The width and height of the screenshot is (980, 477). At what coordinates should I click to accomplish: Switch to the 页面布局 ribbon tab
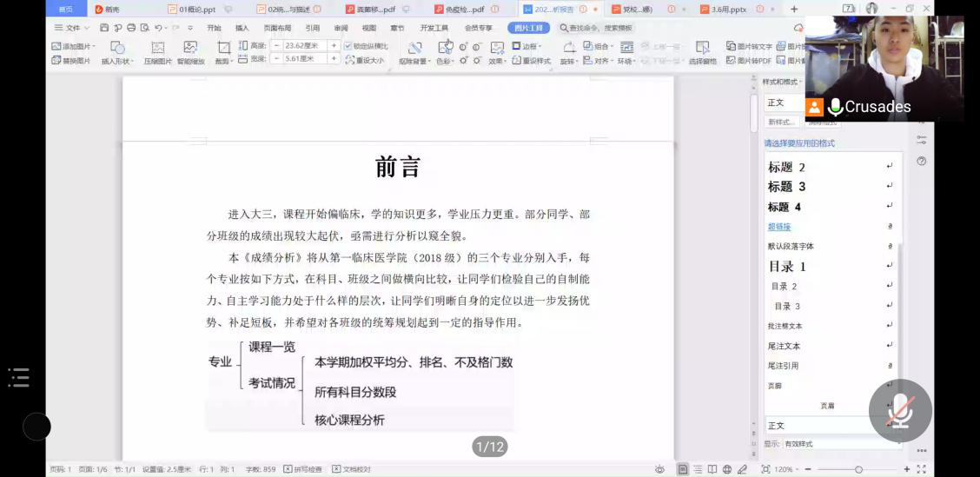click(x=277, y=28)
